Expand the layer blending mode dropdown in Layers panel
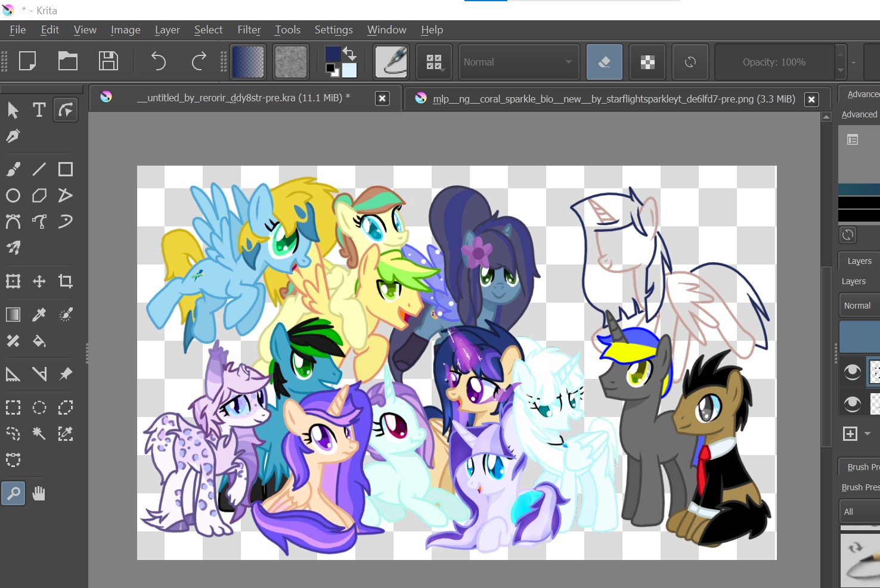This screenshot has height=588, width=880. tap(859, 306)
